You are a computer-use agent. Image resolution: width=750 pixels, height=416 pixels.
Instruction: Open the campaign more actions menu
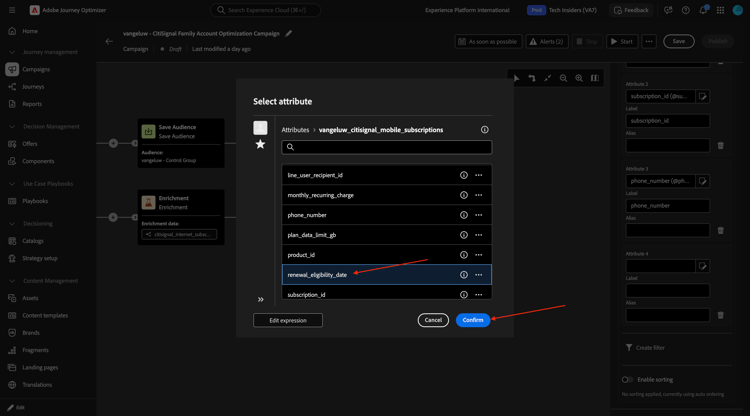click(x=649, y=42)
